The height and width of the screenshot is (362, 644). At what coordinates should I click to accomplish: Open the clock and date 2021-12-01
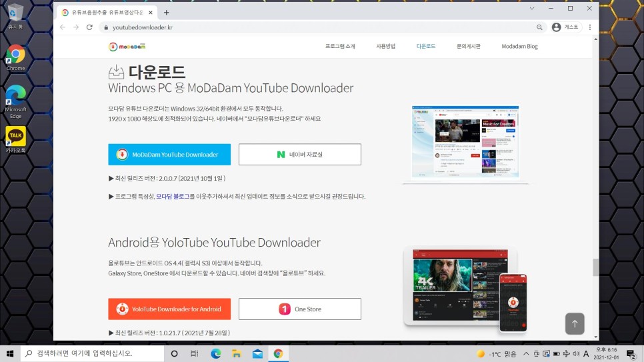tap(606, 353)
